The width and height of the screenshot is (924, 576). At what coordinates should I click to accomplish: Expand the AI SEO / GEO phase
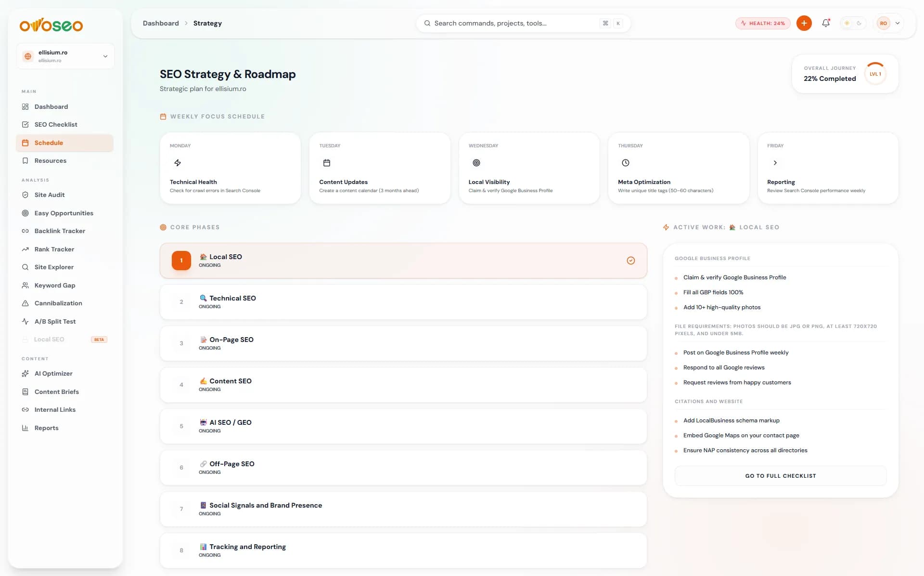(403, 426)
